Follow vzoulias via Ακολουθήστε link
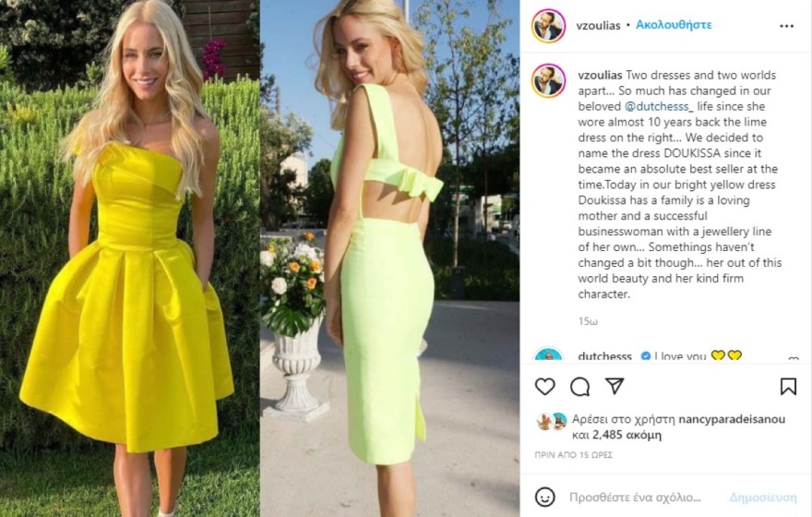 click(674, 25)
